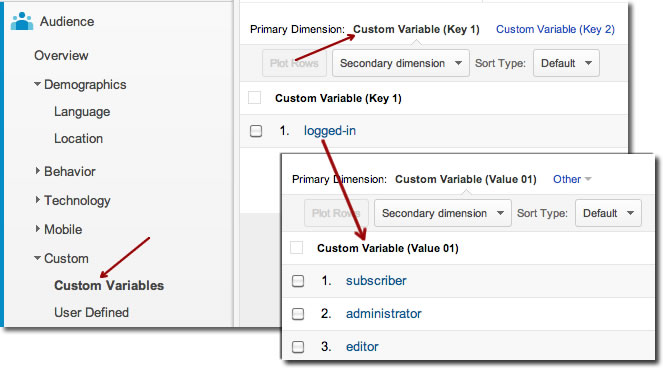
Task: Open the logged-in variable link
Action: click(330, 131)
